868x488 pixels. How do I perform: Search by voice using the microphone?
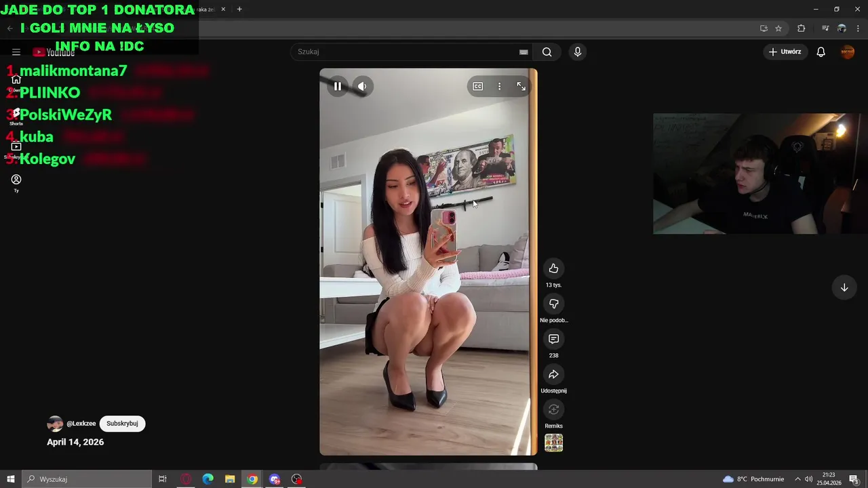[578, 52]
